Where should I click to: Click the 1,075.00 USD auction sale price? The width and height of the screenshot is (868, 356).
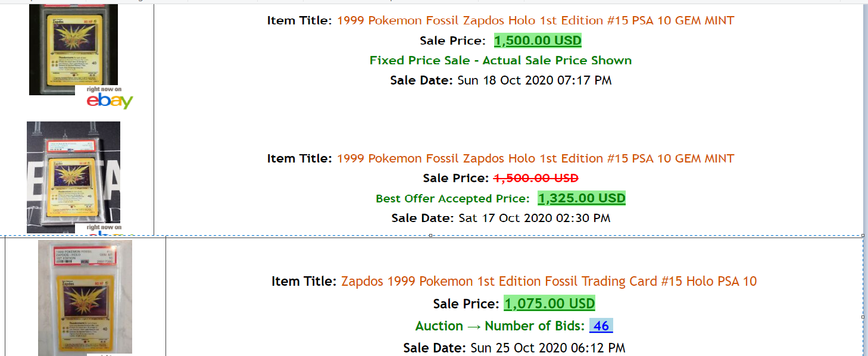[x=549, y=304]
